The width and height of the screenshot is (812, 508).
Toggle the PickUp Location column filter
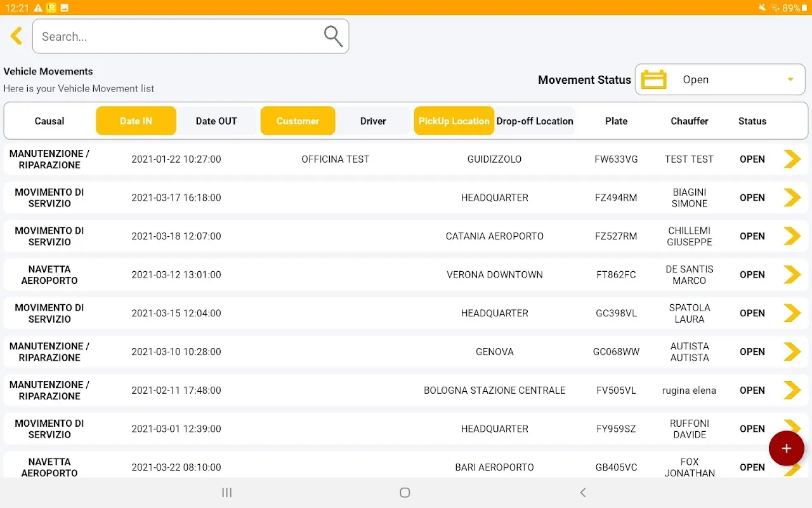pyautogui.click(x=454, y=121)
